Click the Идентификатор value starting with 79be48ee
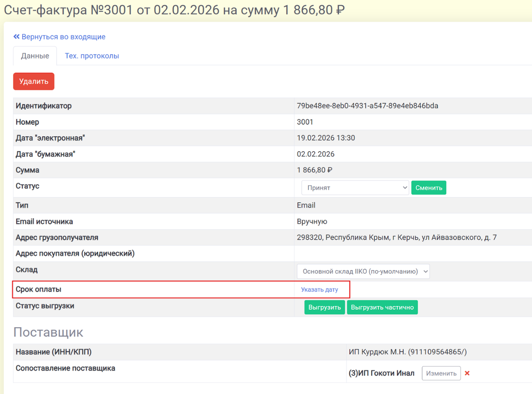 (x=367, y=106)
